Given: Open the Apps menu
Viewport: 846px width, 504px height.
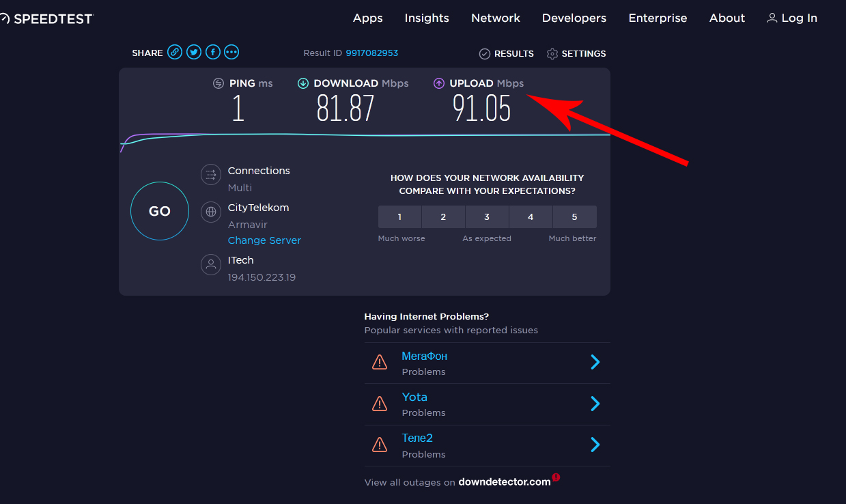Looking at the screenshot, I should (x=368, y=18).
